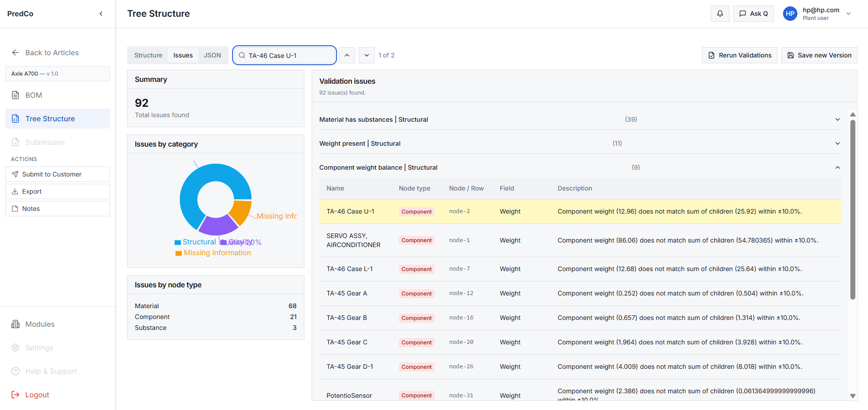Viewport: 868px width, 410px height.
Task: Open BOM in the sidebar
Action: [57, 95]
